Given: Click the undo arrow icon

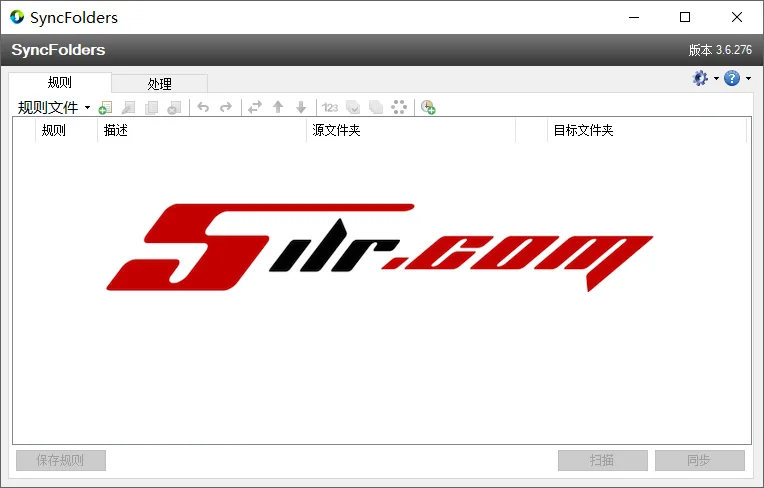Looking at the screenshot, I should point(203,107).
